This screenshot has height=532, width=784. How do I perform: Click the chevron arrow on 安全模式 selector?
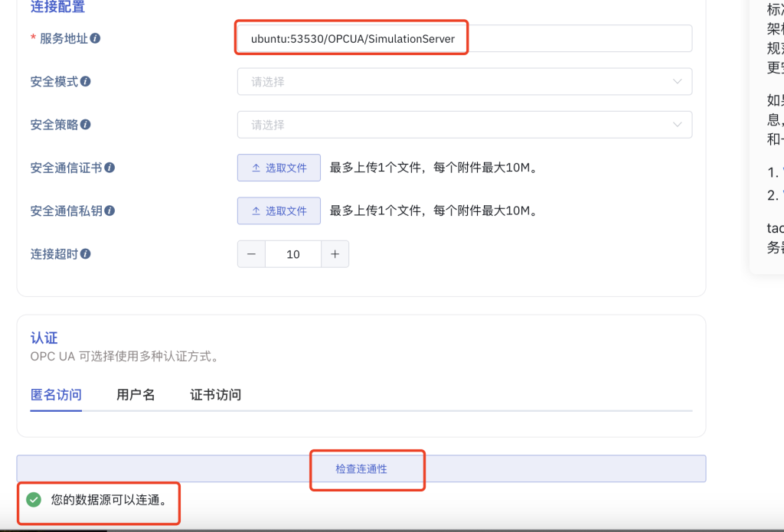click(677, 81)
